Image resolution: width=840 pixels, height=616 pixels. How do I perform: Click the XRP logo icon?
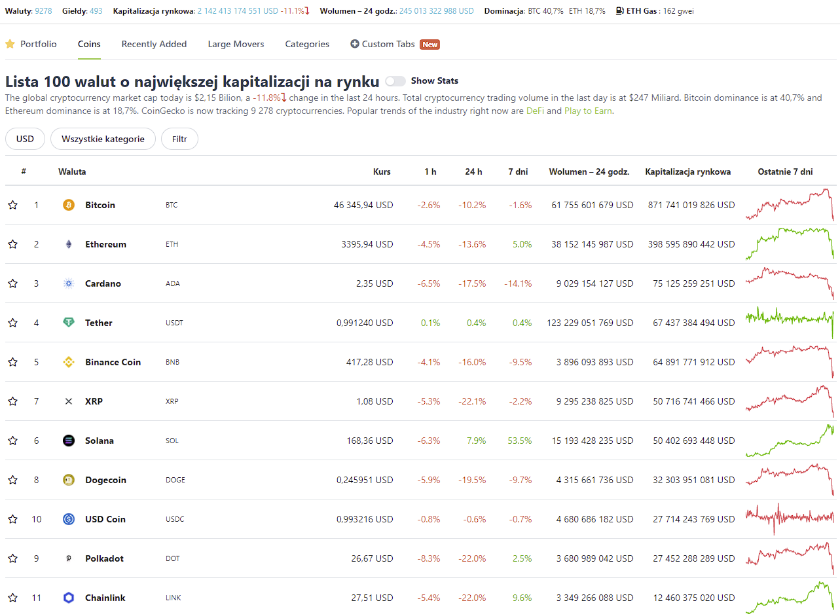[x=69, y=401]
